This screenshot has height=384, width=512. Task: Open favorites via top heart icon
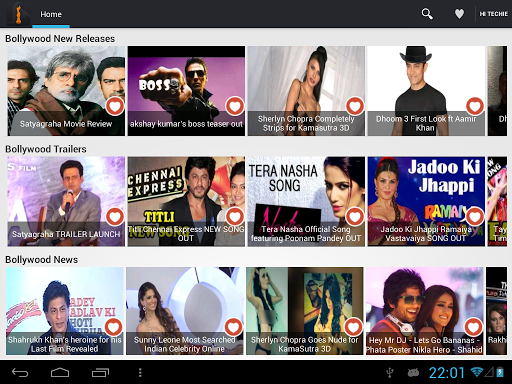(x=459, y=14)
